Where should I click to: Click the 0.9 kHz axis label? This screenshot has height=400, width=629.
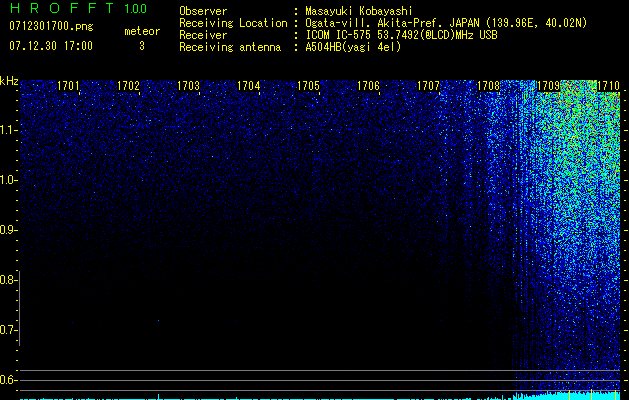point(7,230)
